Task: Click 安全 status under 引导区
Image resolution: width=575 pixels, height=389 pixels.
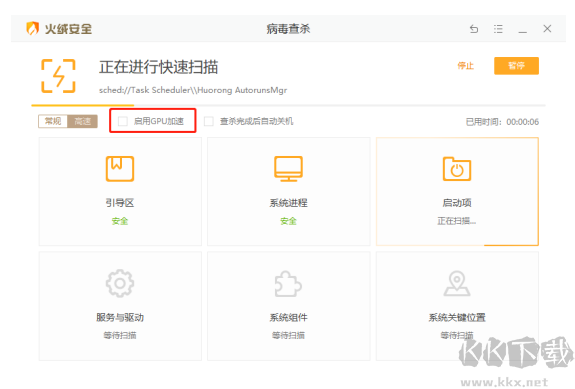Action: (x=120, y=221)
